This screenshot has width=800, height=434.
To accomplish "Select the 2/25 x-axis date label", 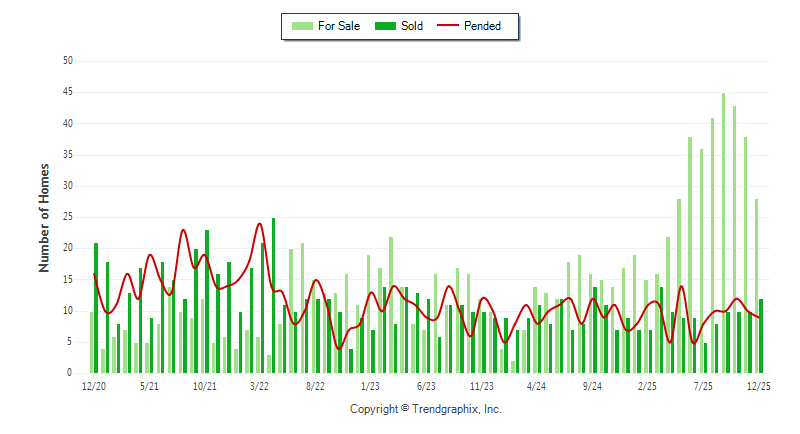I will click(647, 386).
